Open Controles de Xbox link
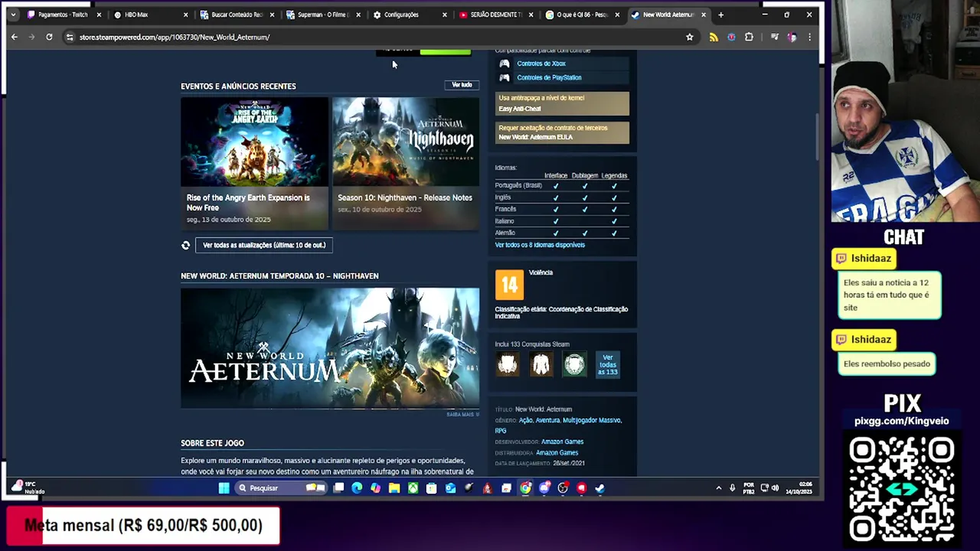The image size is (980, 551). point(541,64)
